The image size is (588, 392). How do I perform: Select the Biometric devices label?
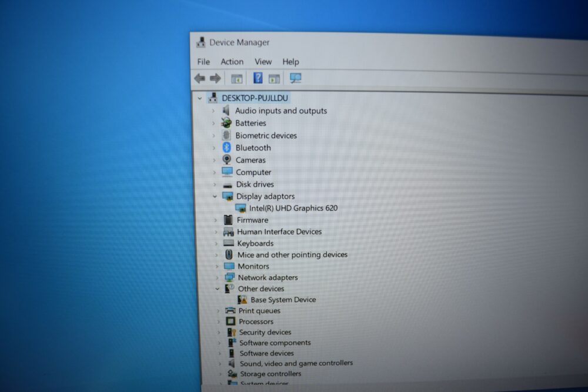point(266,136)
